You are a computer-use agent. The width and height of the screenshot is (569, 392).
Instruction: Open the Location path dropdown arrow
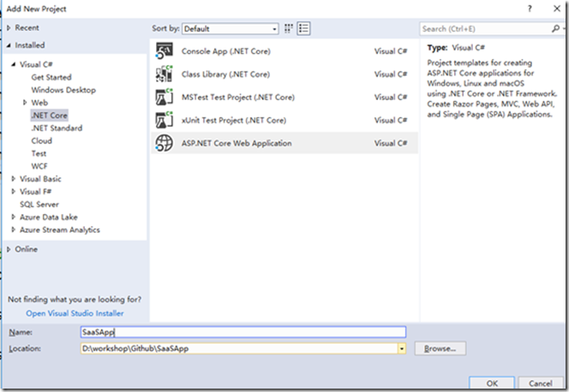click(x=402, y=348)
